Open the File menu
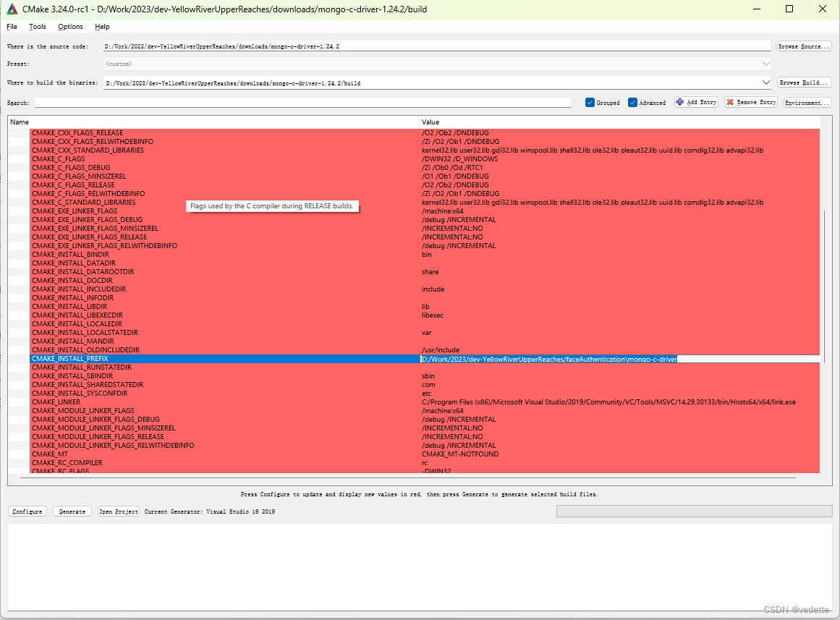Viewport: 840px width, 620px height. click(x=11, y=26)
